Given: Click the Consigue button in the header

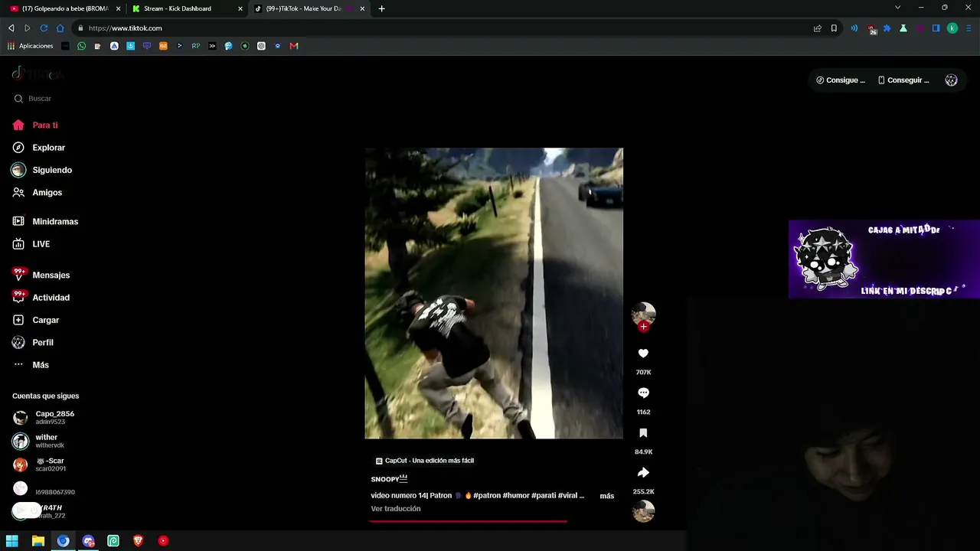Looking at the screenshot, I should click(841, 80).
